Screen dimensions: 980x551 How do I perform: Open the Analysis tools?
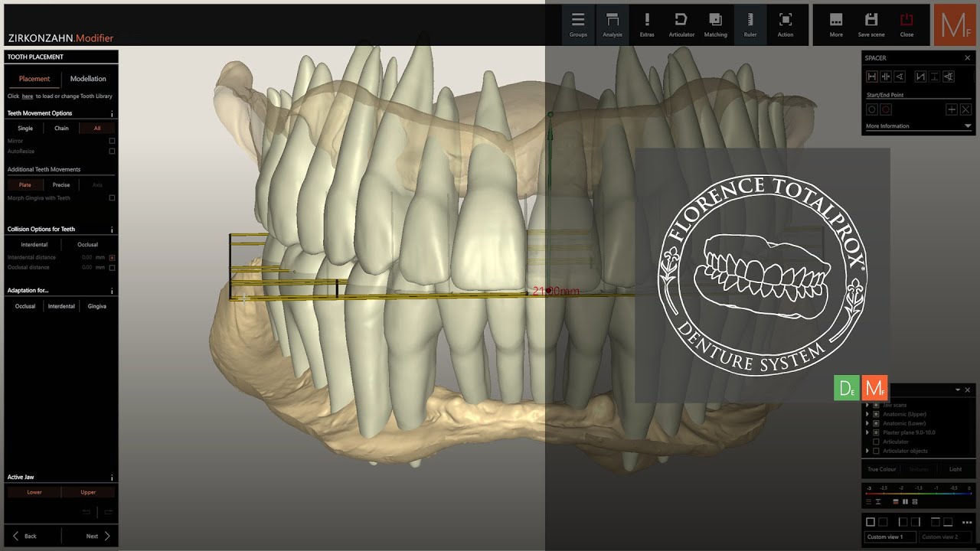click(612, 24)
